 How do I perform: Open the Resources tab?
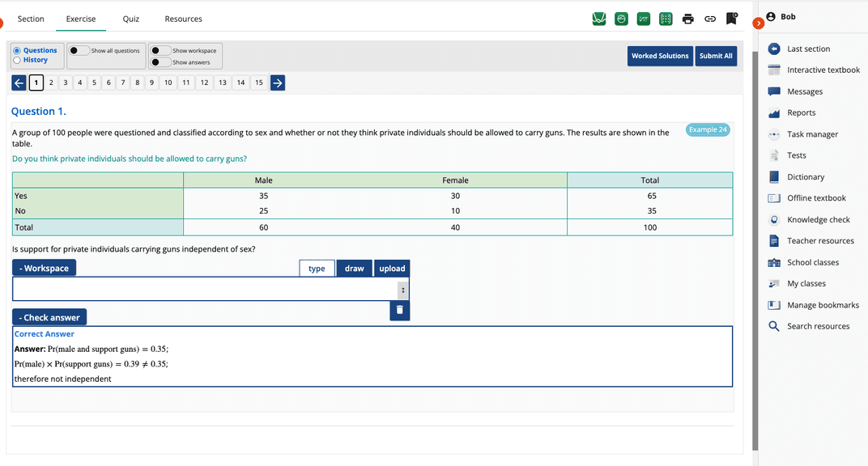tap(183, 19)
